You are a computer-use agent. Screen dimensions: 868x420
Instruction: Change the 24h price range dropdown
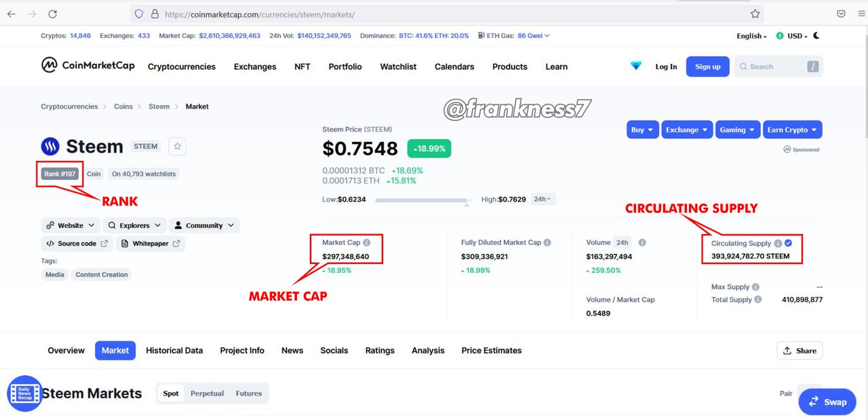(x=543, y=199)
